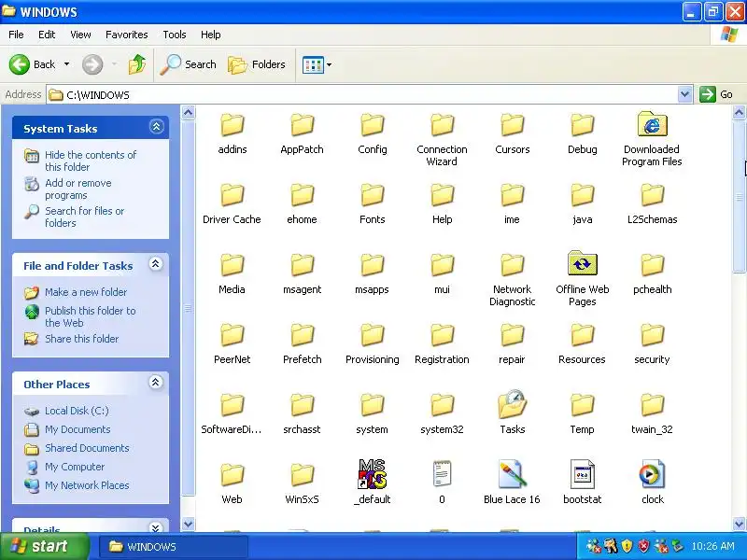
Task: Click Hide the contents of this folder
Action: pos(90,161)
